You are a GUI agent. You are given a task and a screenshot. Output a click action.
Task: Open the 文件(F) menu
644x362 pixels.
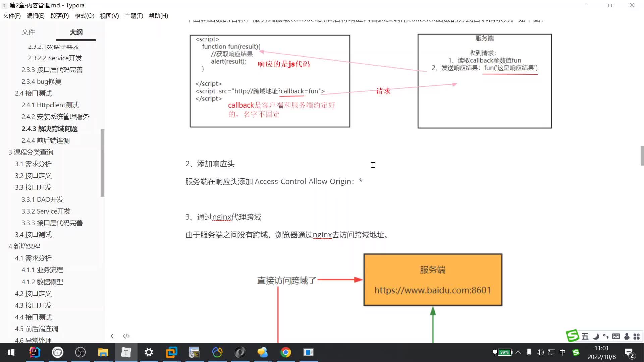click(x=12, y=16)
